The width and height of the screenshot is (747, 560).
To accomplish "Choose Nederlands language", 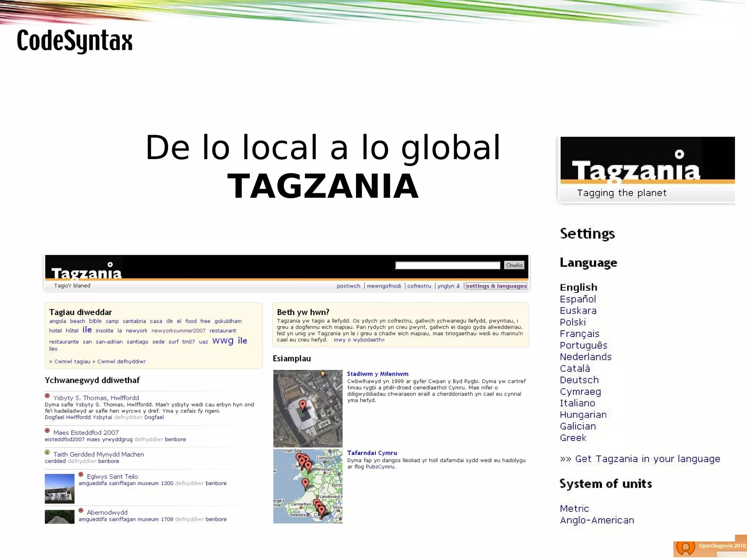I will click(x=586, y=357).
